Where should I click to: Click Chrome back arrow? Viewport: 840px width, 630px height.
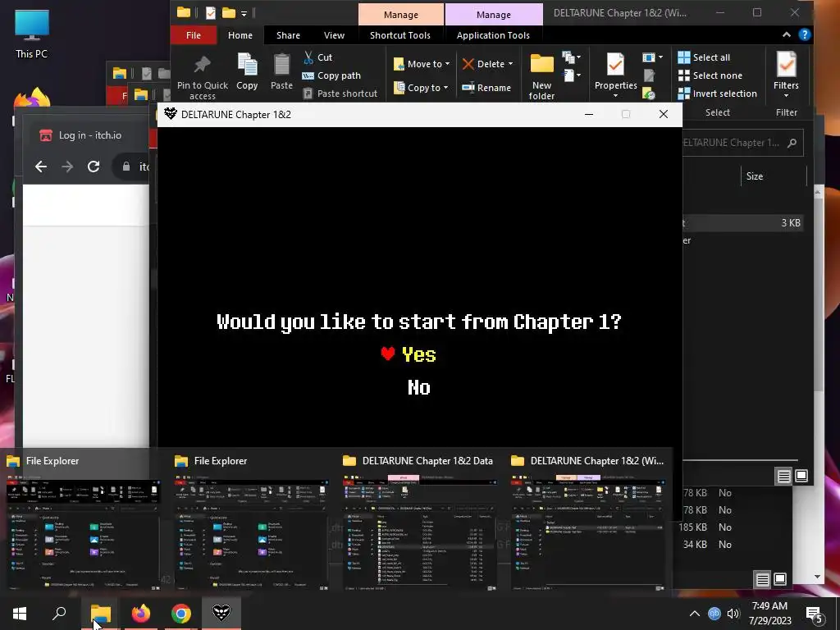[41, 167]
